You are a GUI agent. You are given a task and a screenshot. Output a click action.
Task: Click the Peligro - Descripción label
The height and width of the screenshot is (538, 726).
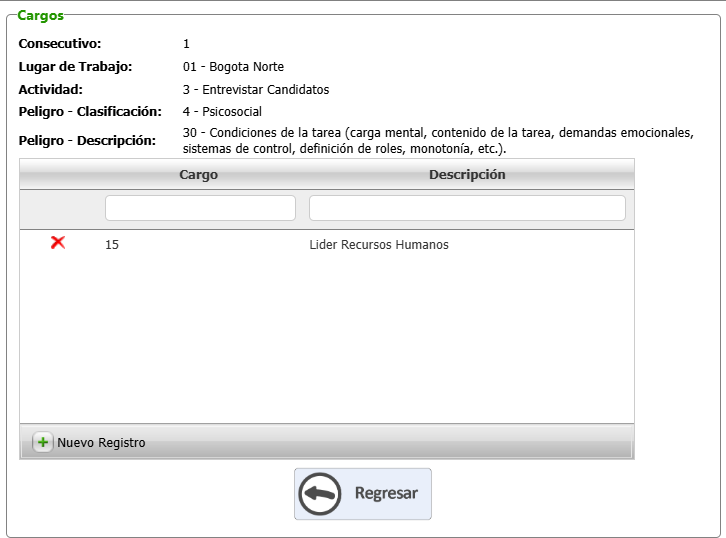(x=87, y=140)
